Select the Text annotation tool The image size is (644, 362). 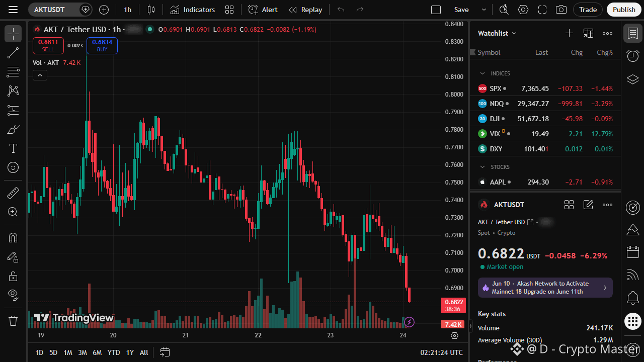click(13, 148)
